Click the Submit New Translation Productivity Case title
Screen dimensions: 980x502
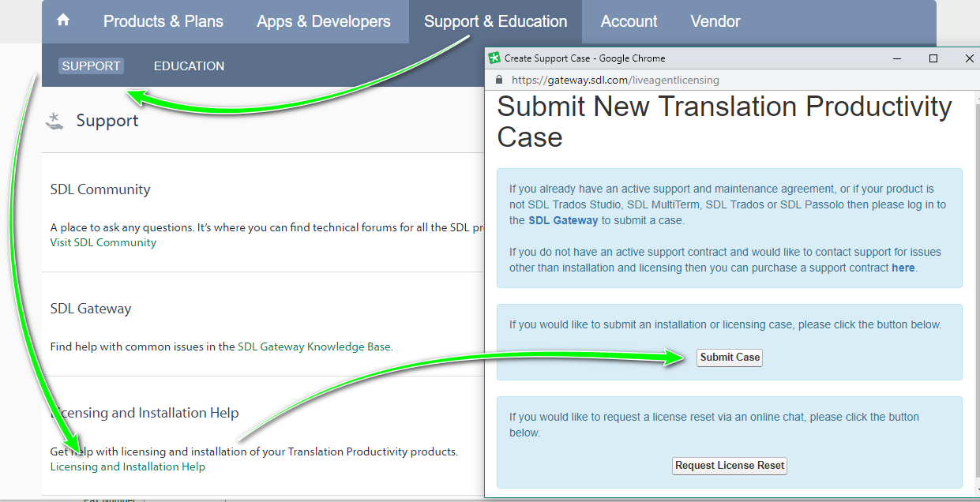click(724, 122)
